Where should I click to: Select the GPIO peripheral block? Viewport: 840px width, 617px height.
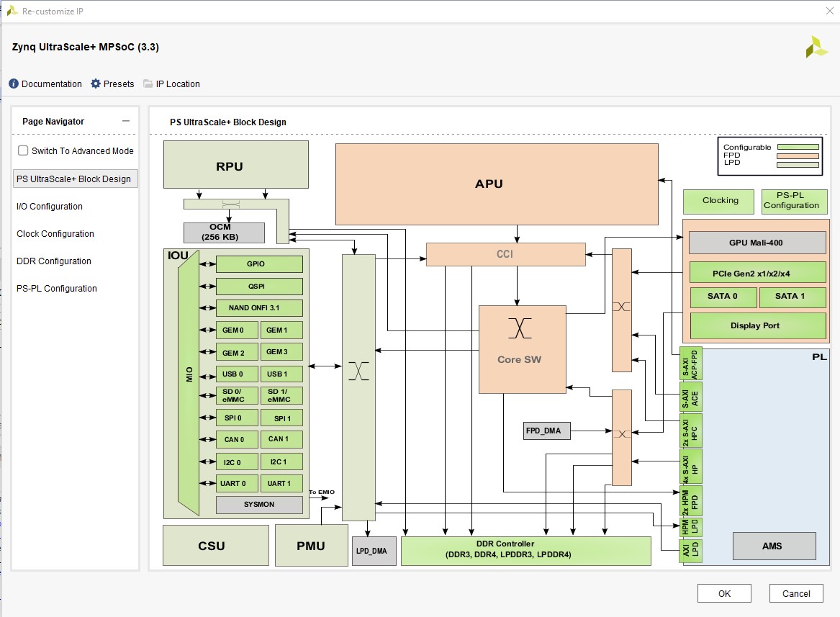(x=259, y=264)
